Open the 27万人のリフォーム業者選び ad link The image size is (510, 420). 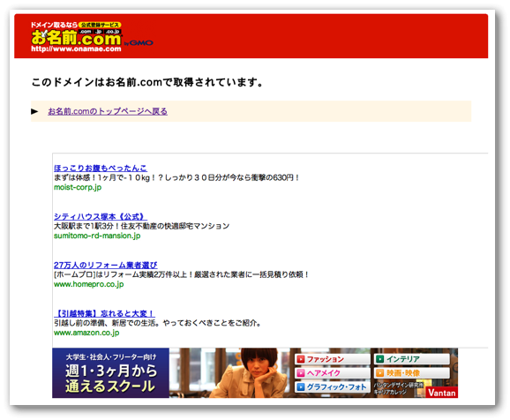(x=106, y=265)
